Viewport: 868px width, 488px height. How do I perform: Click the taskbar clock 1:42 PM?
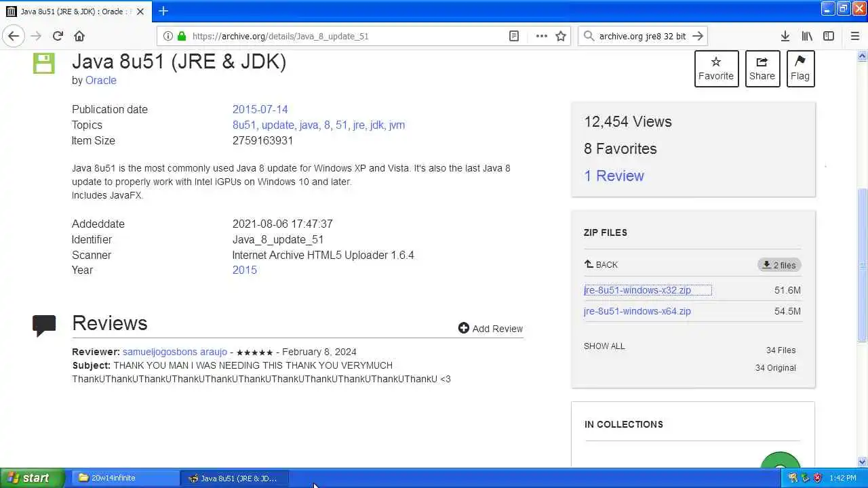842,478
